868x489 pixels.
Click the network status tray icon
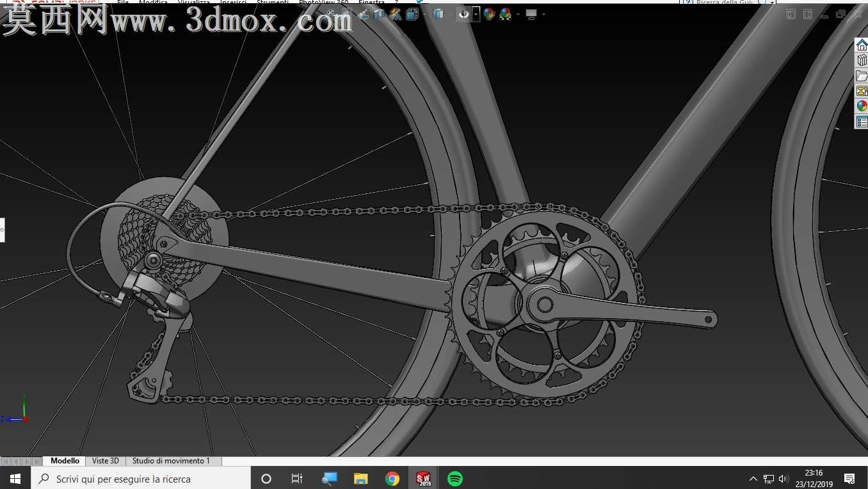coord(769,479)
